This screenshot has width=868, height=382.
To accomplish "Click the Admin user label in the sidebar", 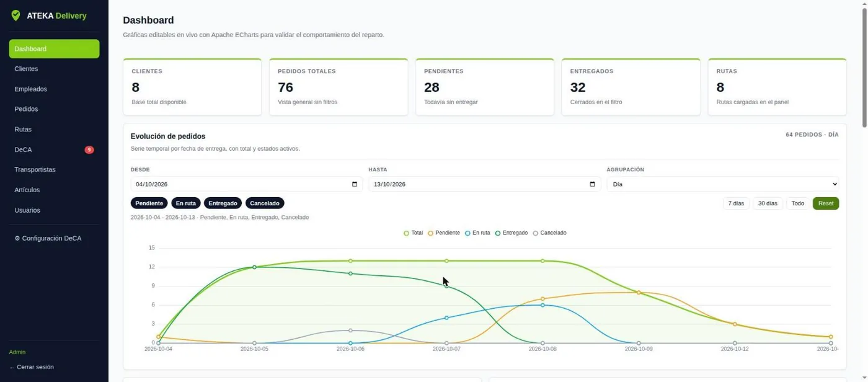I will 17,352.
